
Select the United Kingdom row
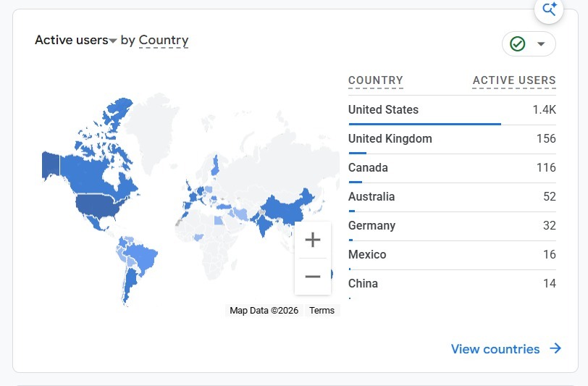[453, 139]
